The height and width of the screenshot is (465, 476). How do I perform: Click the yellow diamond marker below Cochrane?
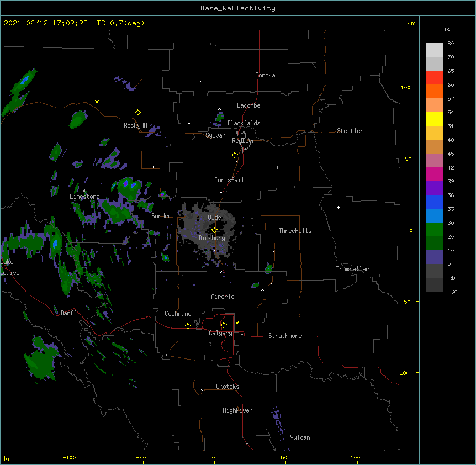coord(188,326)
